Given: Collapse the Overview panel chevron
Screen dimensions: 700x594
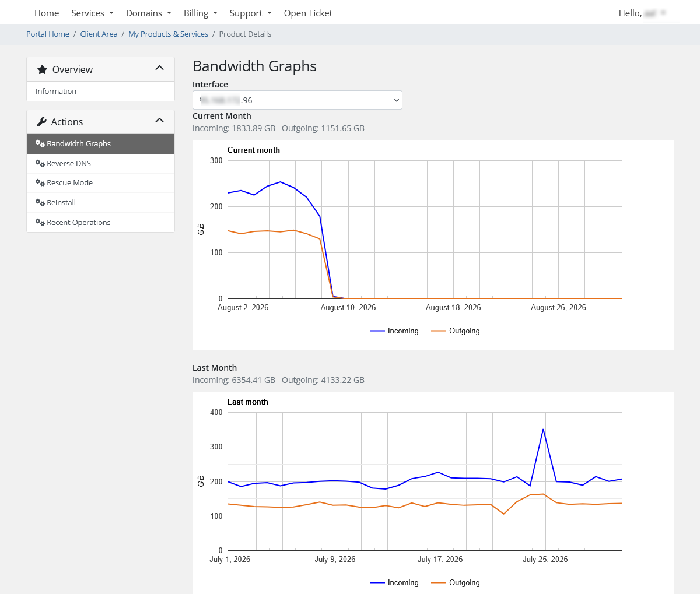Looking at the screenshot, I should pyautogui.click(x=159, y=68).
